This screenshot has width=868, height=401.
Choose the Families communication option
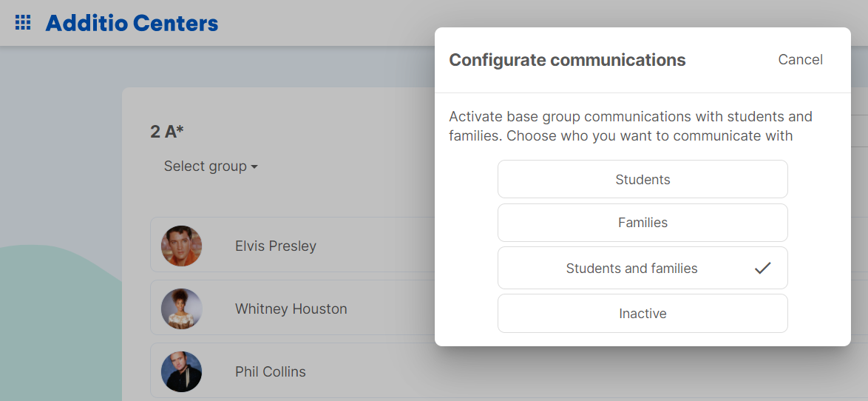click(x=642, y=223)
